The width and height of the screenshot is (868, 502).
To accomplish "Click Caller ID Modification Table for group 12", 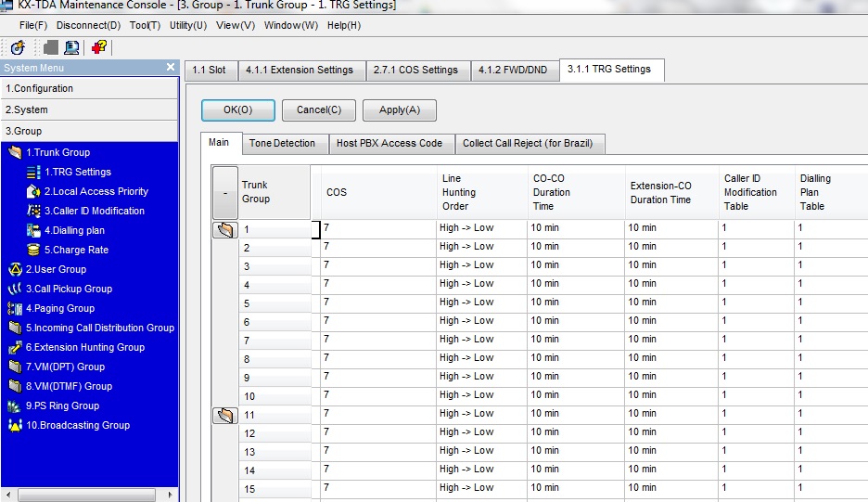I will point(756,432).
